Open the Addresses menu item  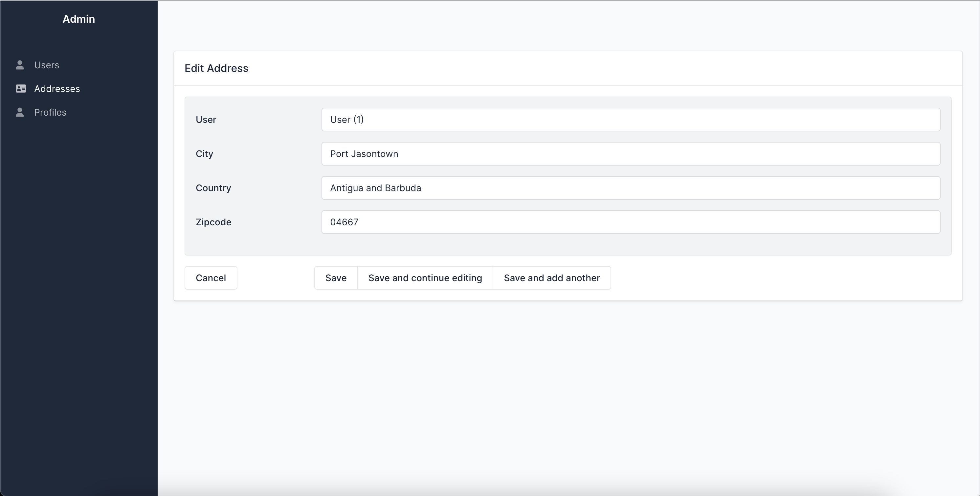[x=57, y=89]
